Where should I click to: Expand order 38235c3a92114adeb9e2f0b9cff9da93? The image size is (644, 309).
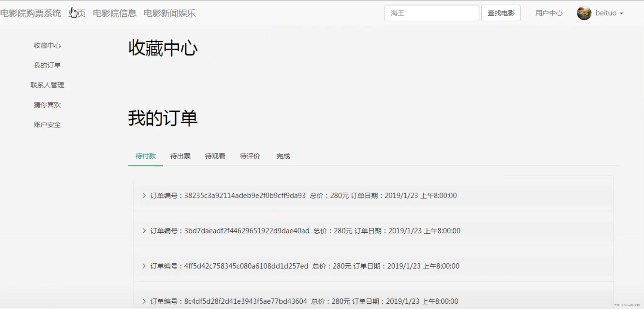coord(144,196)
